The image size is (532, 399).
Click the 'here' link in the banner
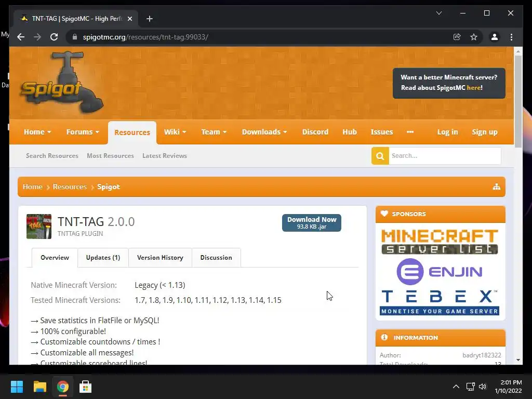tap(474, 87)
